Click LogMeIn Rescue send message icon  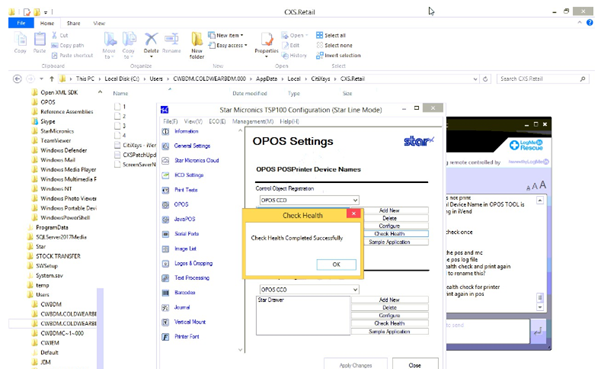coord(538,331)
